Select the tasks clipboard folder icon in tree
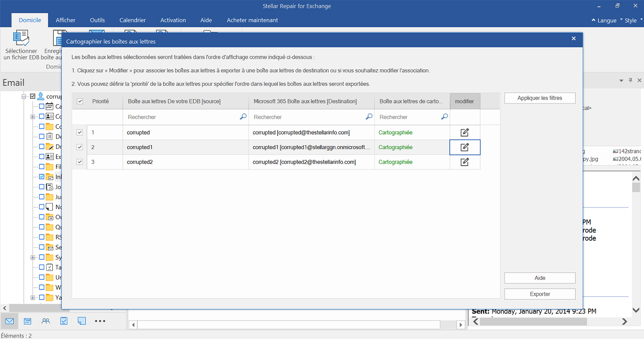644x339 pixels. click(50, 267)
